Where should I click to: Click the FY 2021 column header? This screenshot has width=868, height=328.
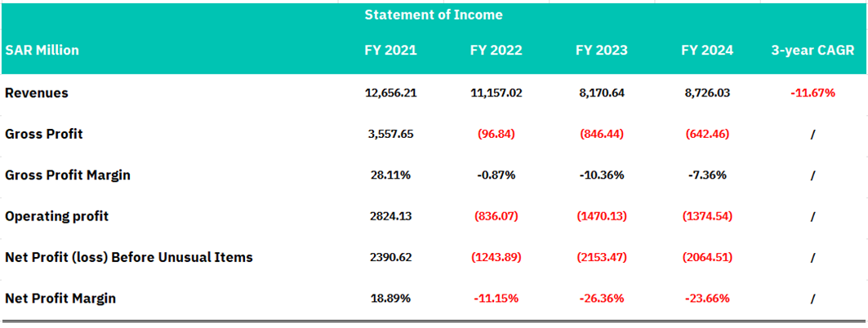click(x=390, y=51)
